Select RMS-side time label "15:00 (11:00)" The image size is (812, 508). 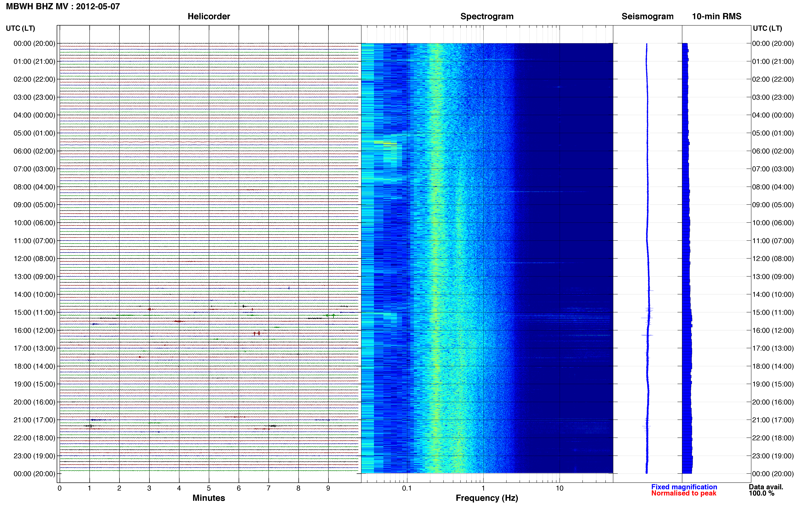[773, 312]
